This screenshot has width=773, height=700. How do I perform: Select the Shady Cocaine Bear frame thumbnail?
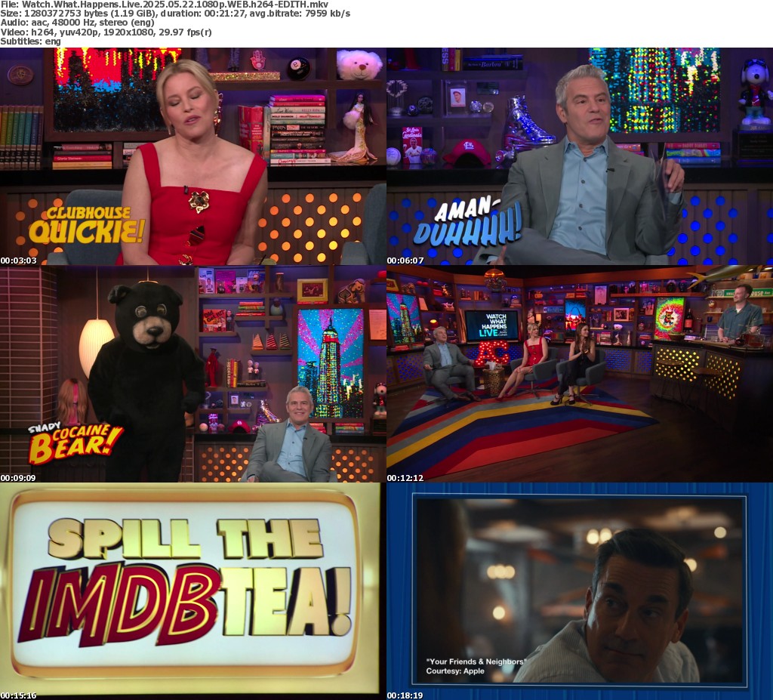tap(193, 374)
